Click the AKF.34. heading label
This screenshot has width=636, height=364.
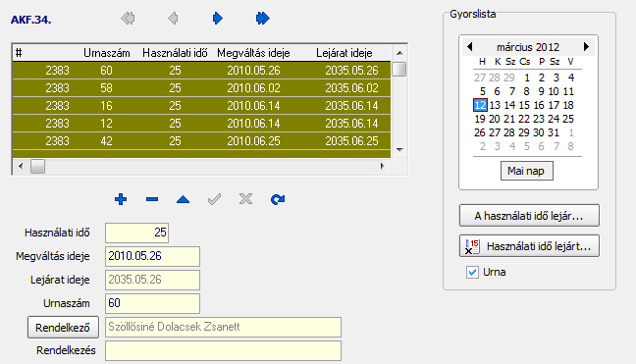pos(30,20)
